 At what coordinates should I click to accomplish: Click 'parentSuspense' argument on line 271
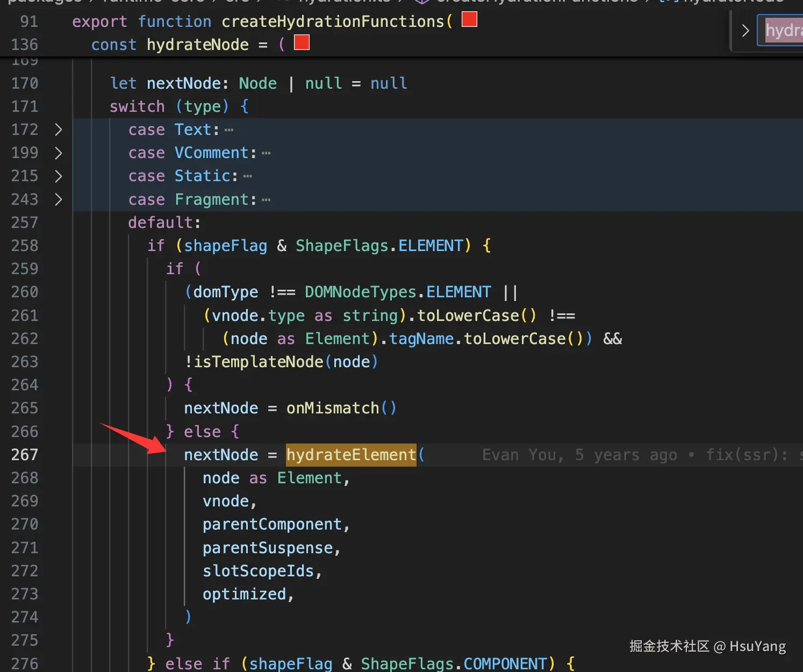tap(268, 548)
